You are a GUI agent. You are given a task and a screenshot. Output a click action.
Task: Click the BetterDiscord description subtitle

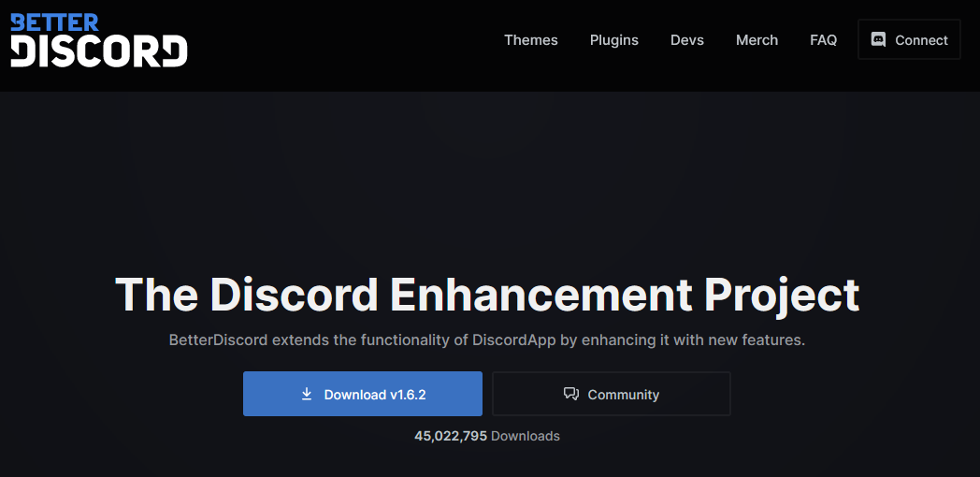[x=487, y=340]
